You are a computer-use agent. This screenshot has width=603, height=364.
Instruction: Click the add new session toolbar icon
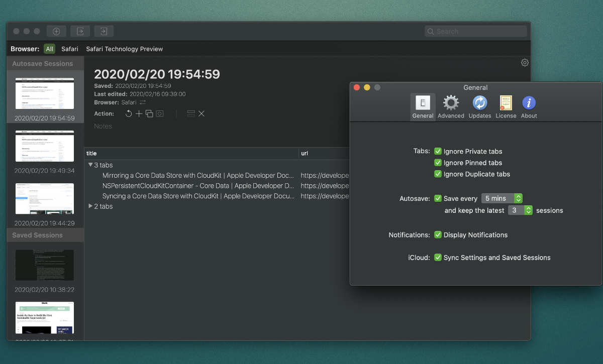[x=56, y=31]
